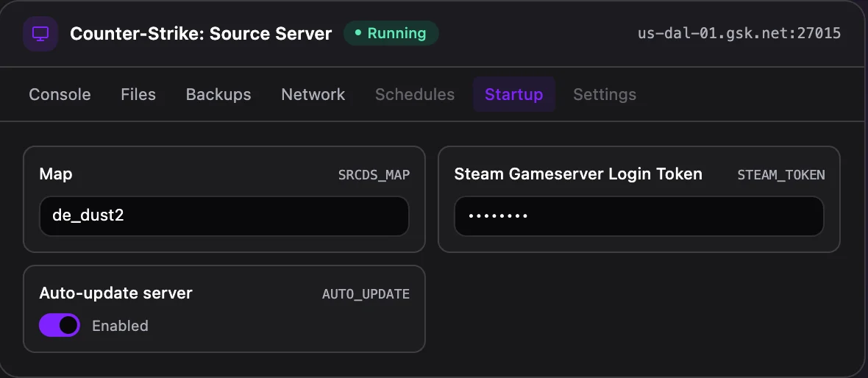Click the Running status badge
Screen dimensions: 868x378
[391, 34]
